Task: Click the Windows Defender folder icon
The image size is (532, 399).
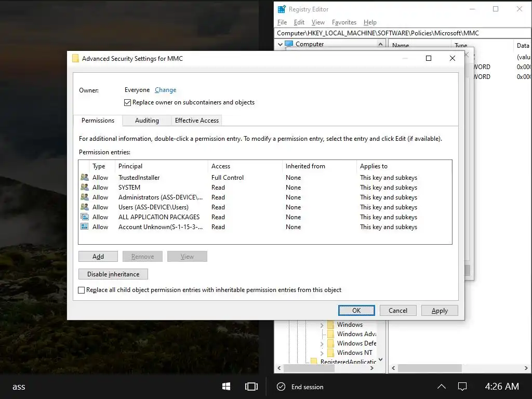Action: click(331, 343)
